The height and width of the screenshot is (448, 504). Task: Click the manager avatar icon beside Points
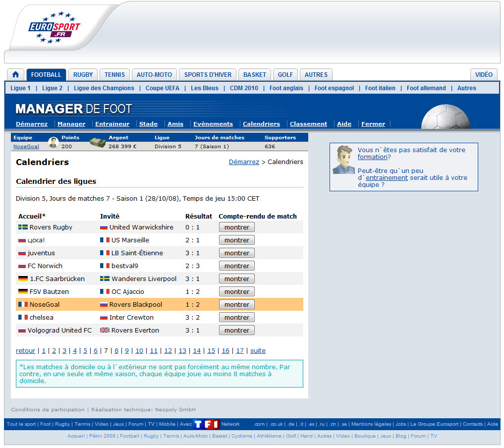[54, 142]
